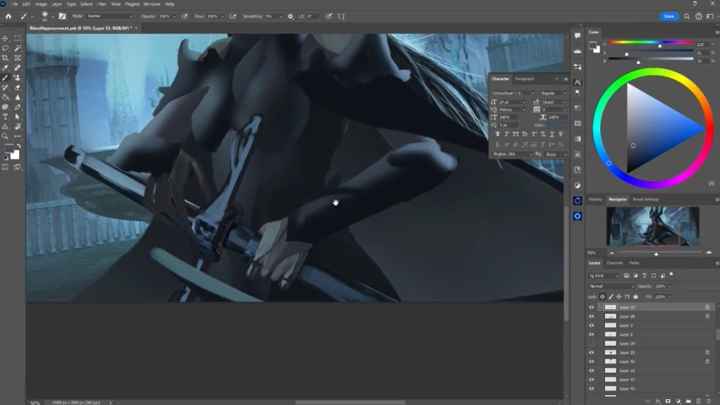
Task: Hide Layer 2 with its eye icon
Action: (x=591, y=334)
